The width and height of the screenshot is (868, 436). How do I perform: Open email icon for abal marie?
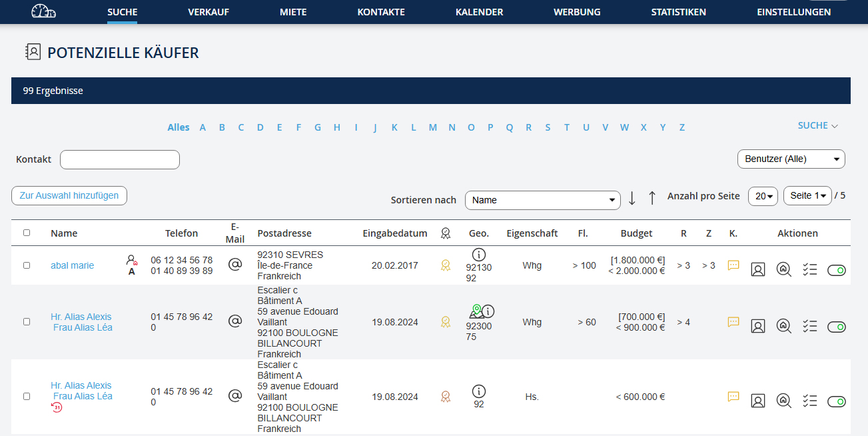coord(234,265)
